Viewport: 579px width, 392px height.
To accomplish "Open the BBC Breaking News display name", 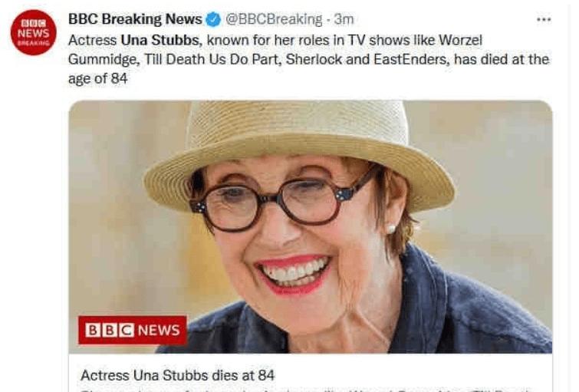I will tap(135, 19).
